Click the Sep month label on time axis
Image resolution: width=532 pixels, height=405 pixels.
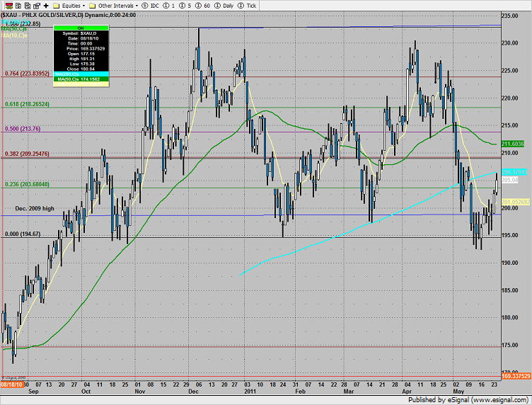click(x=33, y=392)
